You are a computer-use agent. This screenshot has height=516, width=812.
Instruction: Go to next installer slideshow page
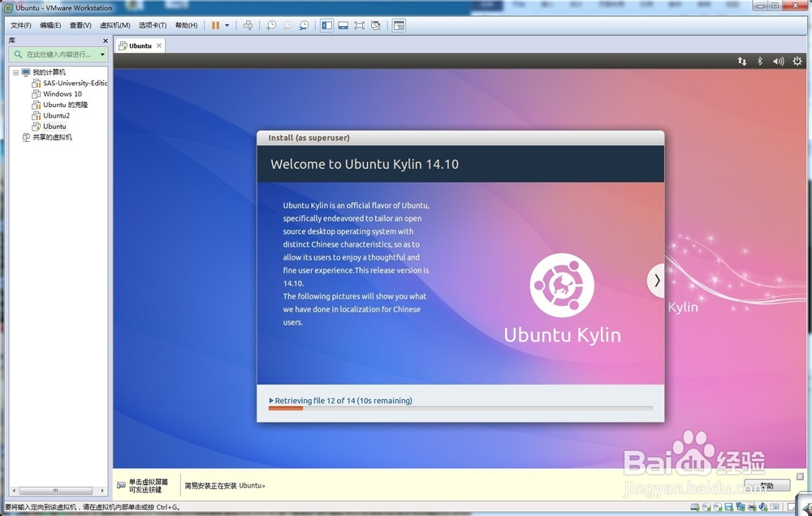657,280
